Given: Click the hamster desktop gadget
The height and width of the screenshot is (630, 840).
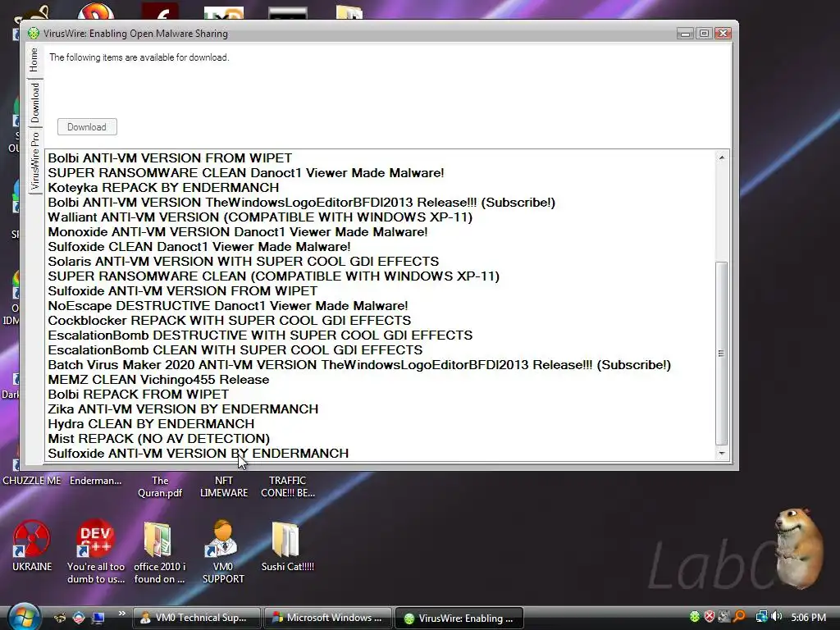Looking at the screenshot, I should click(800, 547).
